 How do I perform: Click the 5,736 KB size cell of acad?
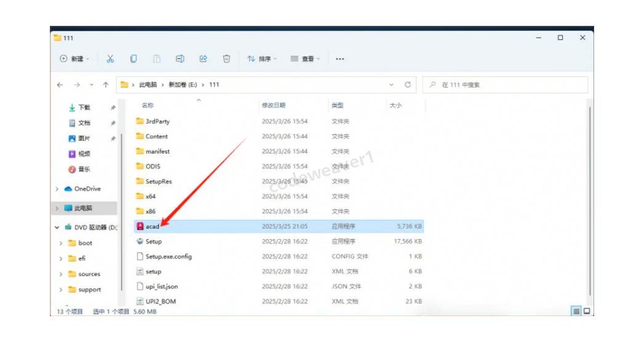click(409, 227)
